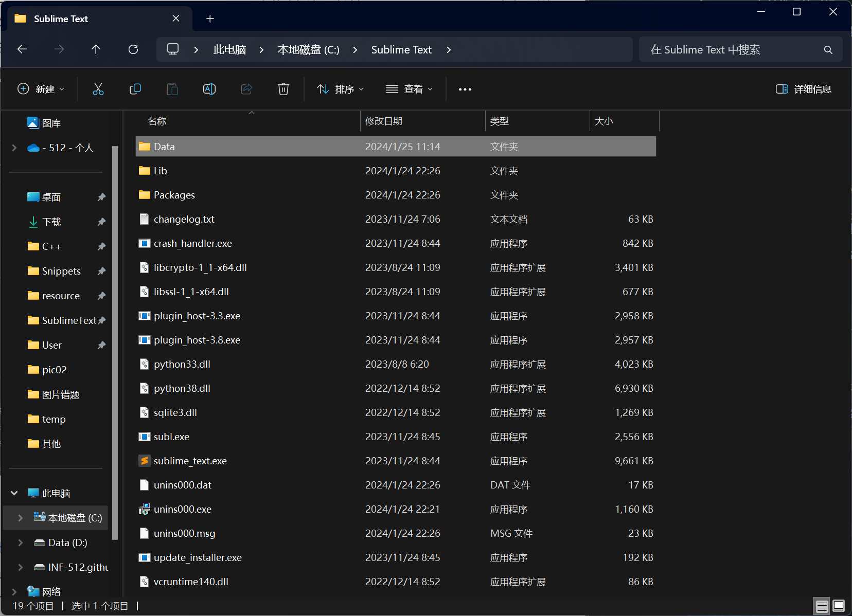Open the pic02 folder in sidebar
Image resolution: width=852 pixels, height=616 pixels.
[x=47, y=370]
